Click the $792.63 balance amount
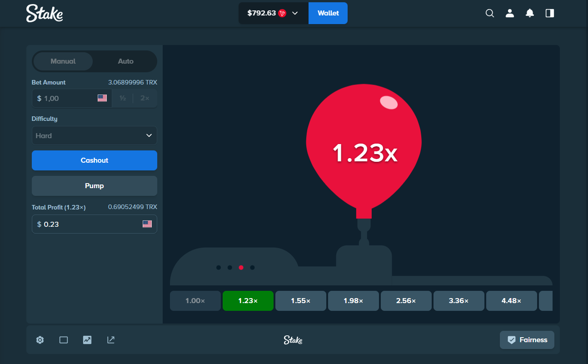 point(262,13)
